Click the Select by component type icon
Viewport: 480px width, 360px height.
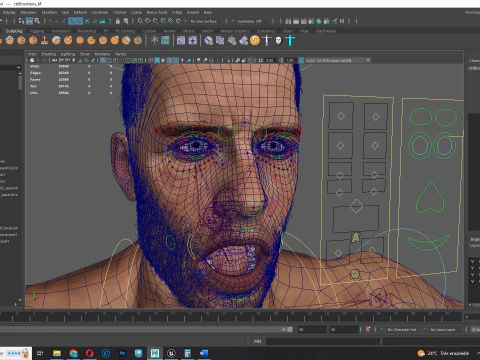coord(37,21)
